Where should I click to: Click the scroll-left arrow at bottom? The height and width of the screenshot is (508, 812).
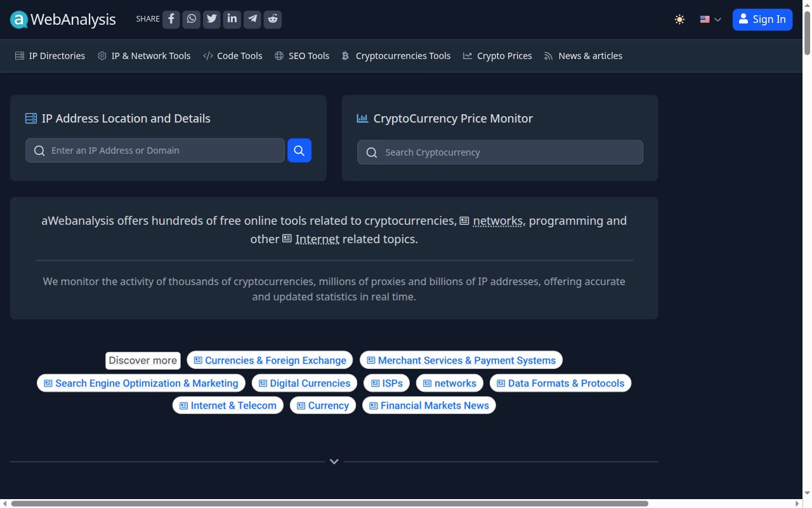[4, 504]
